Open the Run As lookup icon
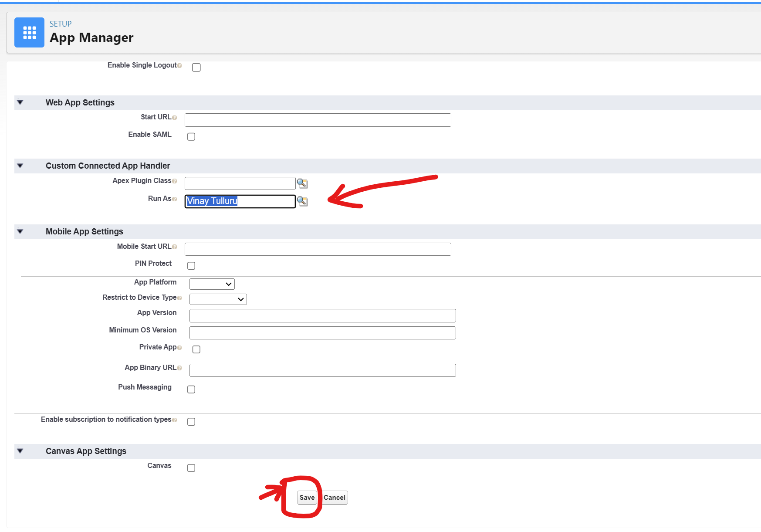The height and width of the screenshot is (532, 761). [302, 201]
